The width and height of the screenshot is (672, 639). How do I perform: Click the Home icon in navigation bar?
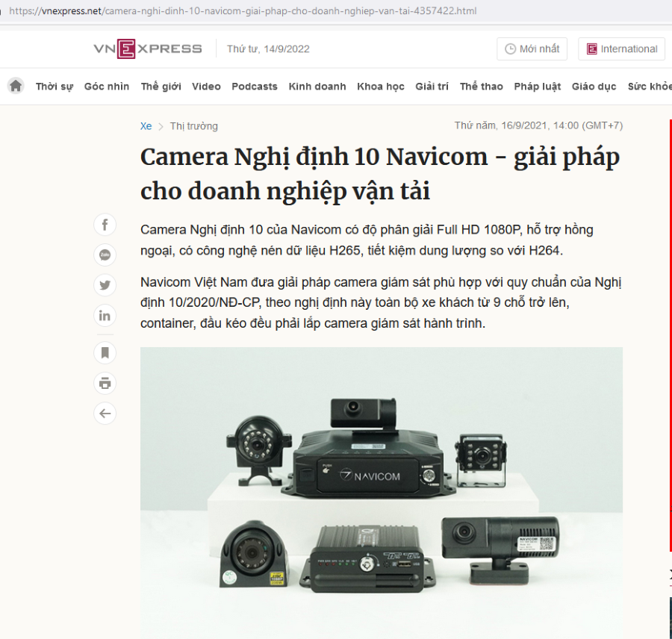tap(16, 86)
